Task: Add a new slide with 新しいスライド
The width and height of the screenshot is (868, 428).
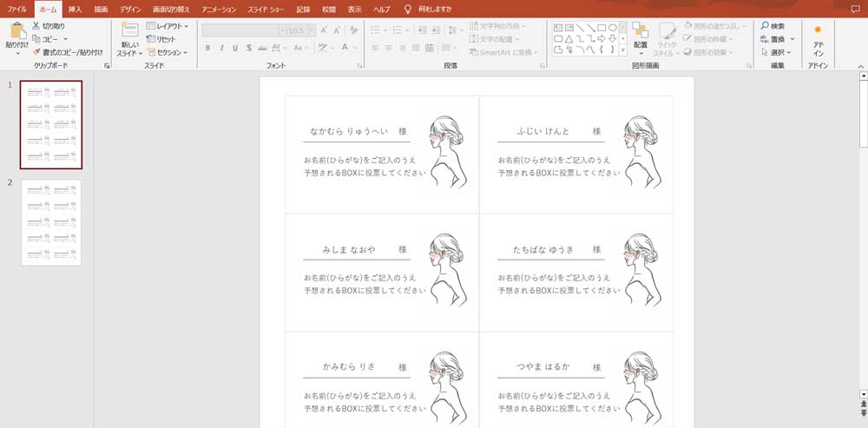Action: [130, 31]
